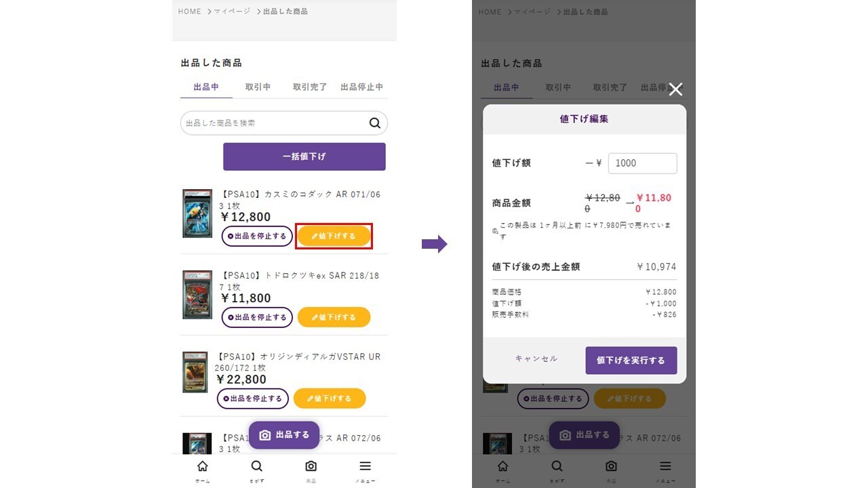Image resolution: width=868 pixels, height=488 pixels.
Task: Open 出品停止中 tab in left panel
Action: point(361,87)
